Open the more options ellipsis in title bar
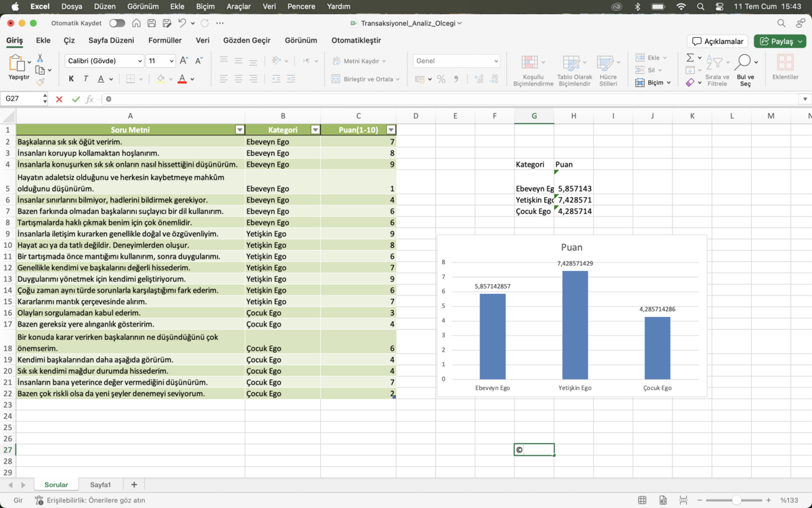This screenshot has width=812, height=508. pyautogui.click(x=220, y=23)
